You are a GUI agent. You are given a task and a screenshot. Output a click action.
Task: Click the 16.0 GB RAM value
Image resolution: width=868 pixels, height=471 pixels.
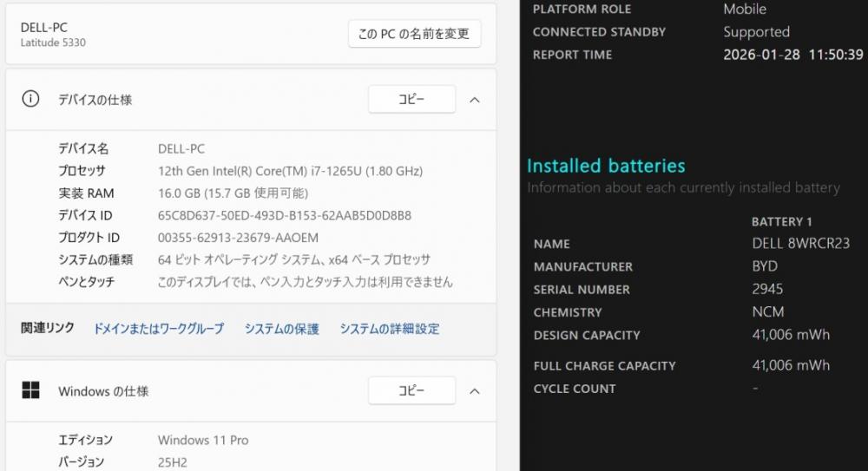(x=233, y=193)
